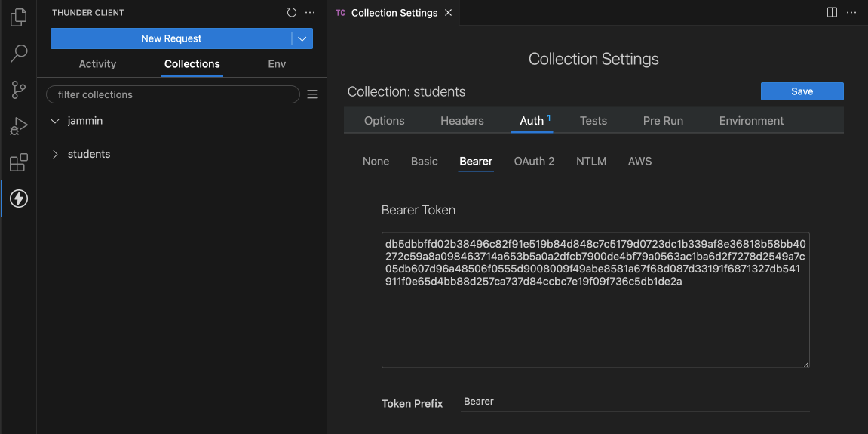Open the Run and Debug view icon
The height and width of the screenshot is (434, 868).
click(x=19, y=126)
